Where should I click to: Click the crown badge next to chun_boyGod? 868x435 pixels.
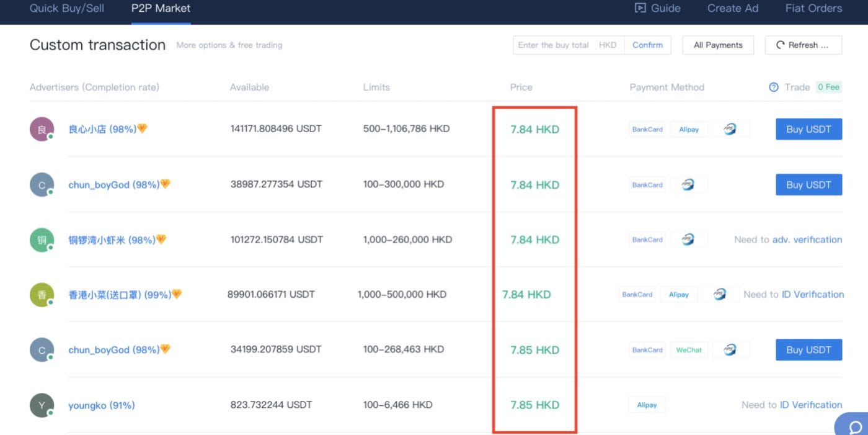164,184
